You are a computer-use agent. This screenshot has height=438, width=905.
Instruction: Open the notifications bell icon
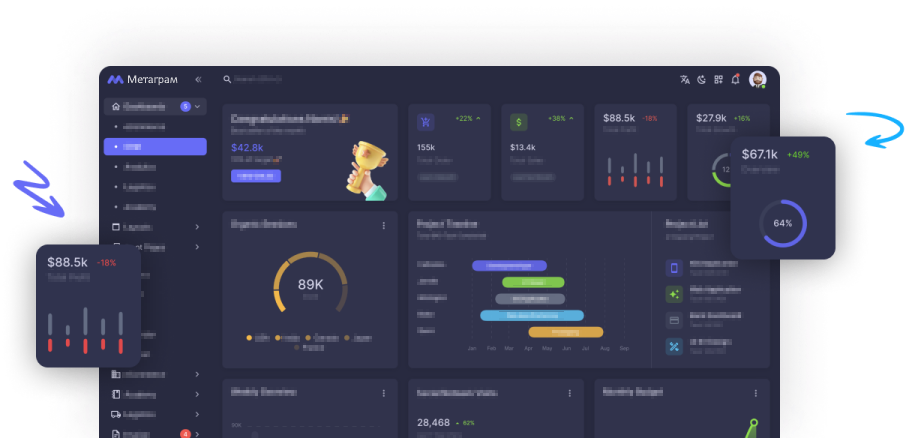[735, 79]
